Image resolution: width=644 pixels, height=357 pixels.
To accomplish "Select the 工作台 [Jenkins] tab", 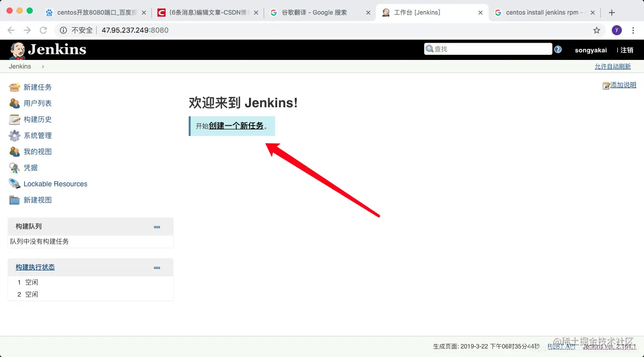I will click(432, 13).
